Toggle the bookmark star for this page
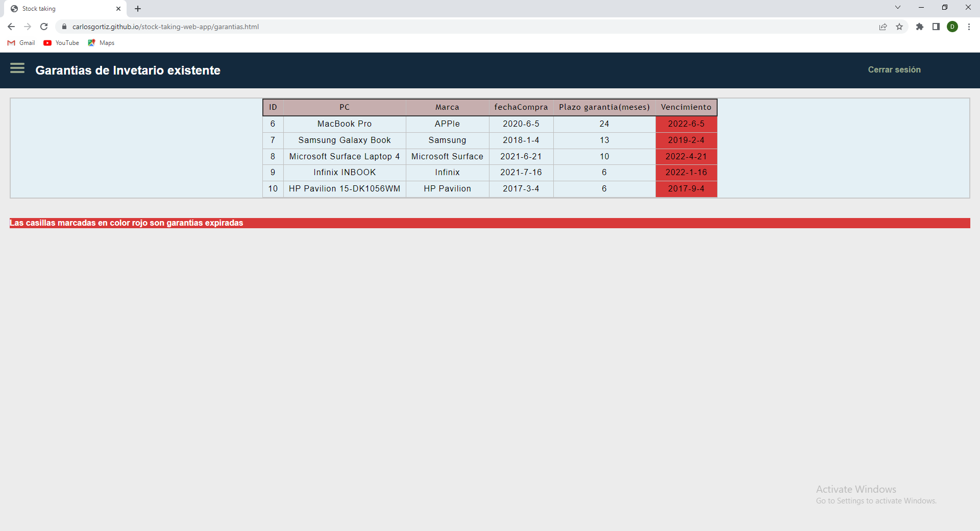The height and width of the screenshot is (531, 980). [900, 27]
